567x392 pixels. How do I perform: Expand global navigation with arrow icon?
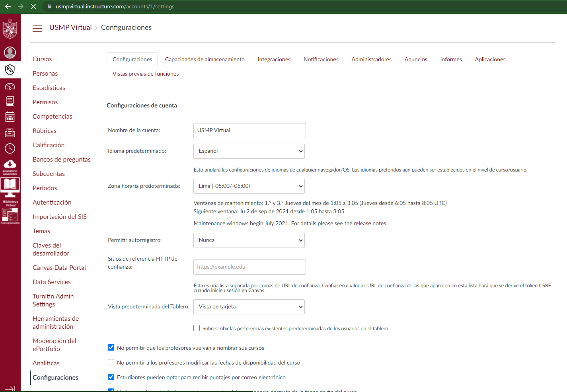pos(10,388)
